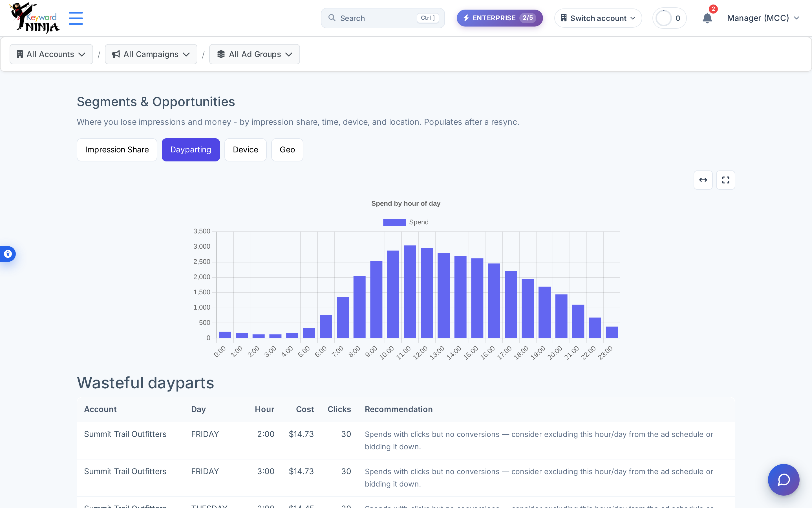Click the 18:00 spend bar
Screen dimensions: 812x508
coord(528,308)
